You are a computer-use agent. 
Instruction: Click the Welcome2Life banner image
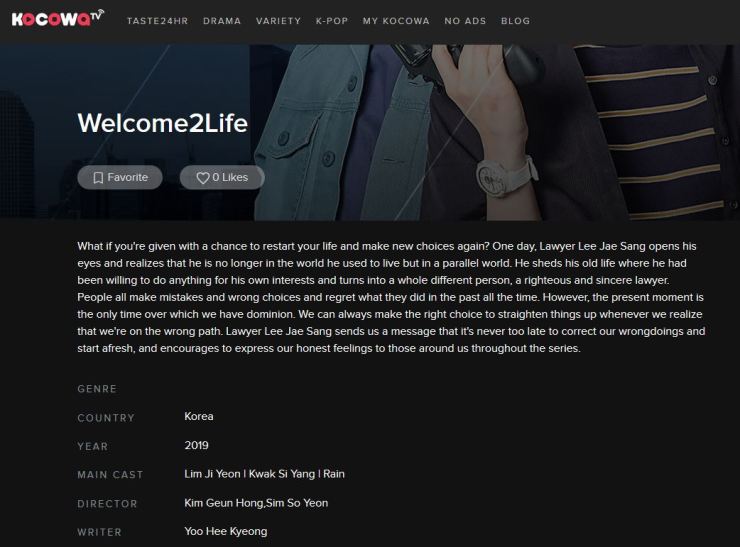point(370,132)
